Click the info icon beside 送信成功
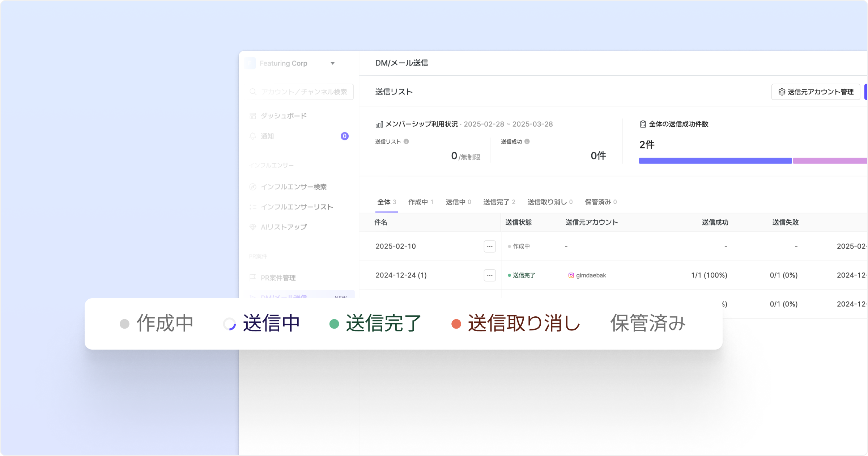This screenshot has height=456, width=868. (x=527, y=142)
